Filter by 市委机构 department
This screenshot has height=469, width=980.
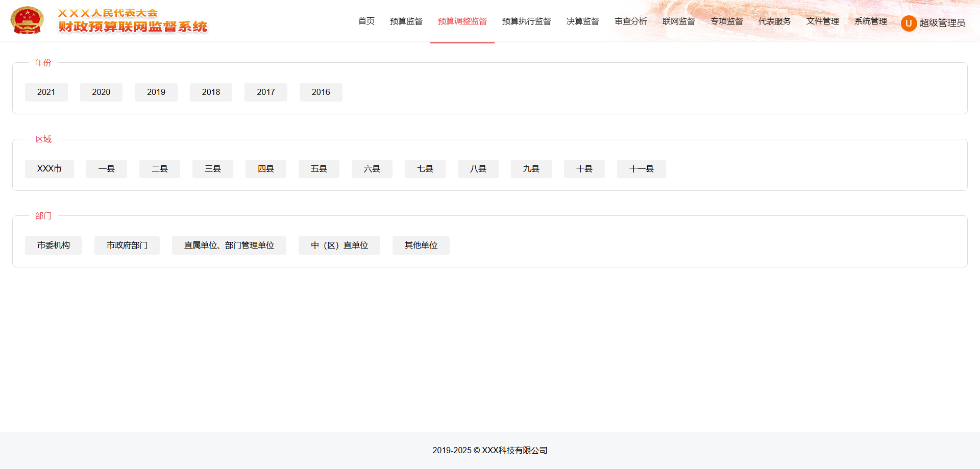(x=54, y=245)
